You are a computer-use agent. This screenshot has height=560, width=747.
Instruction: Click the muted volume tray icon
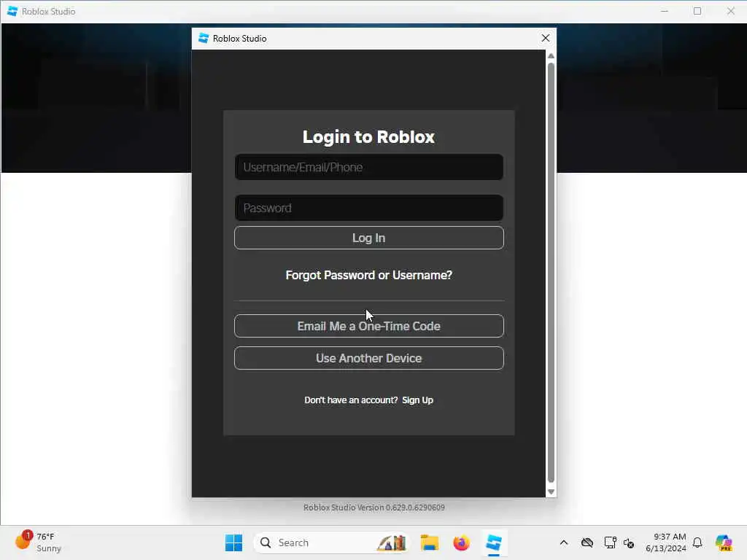tap(629, 542)
